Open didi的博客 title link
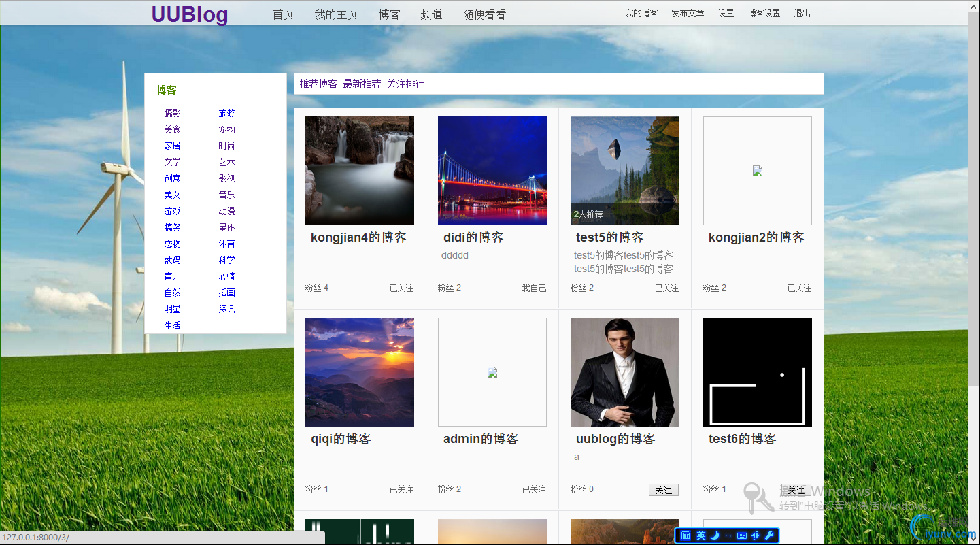The width and height of the screenshot is (980, 545). pos(473,237)
